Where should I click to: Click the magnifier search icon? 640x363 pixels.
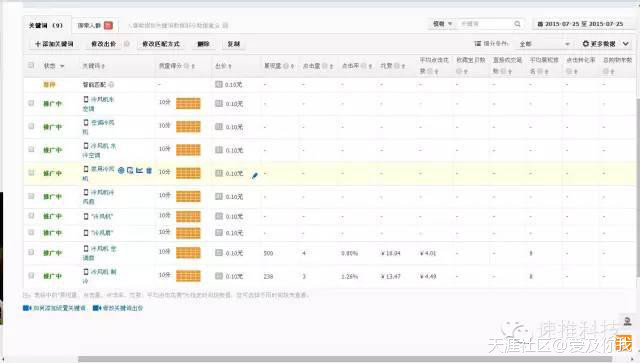point(517,24)
